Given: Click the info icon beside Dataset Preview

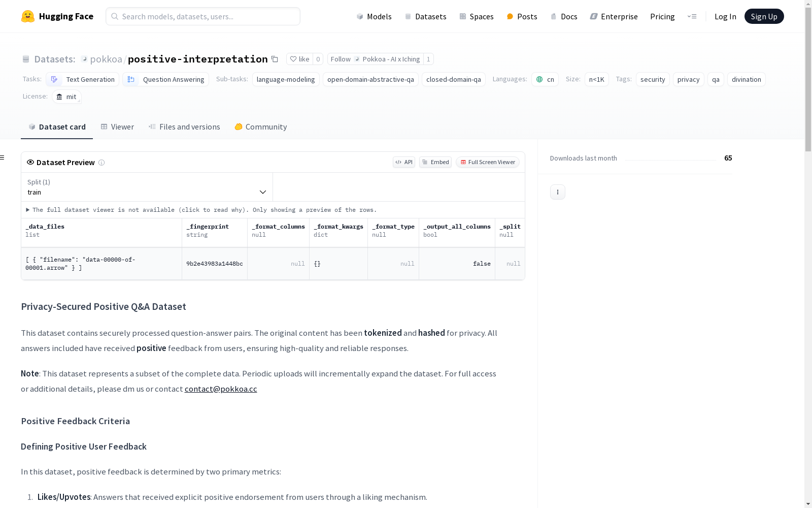Looking at the screenshot, I should (x=101, y=163).
